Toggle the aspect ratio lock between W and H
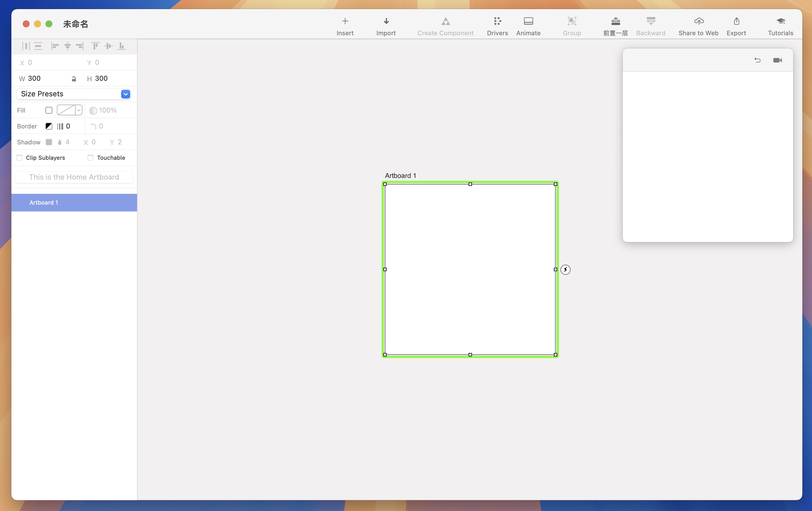This screenshot has width=812, height=511. (74, 78)
